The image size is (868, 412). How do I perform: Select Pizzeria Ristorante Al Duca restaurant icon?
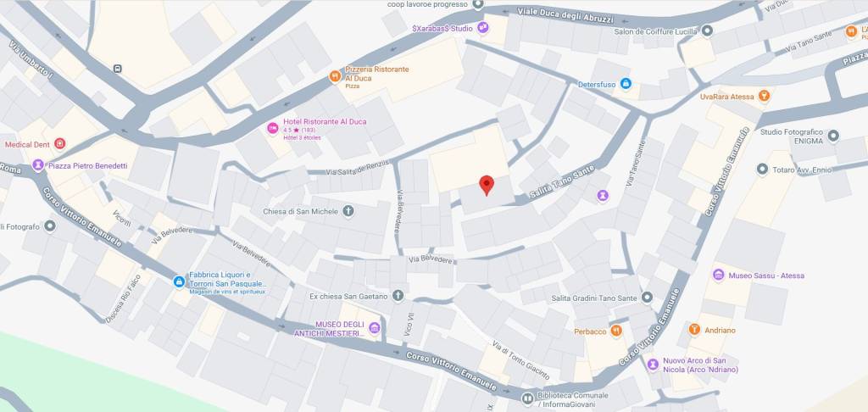pyautogui.click(x=335, y=76)
